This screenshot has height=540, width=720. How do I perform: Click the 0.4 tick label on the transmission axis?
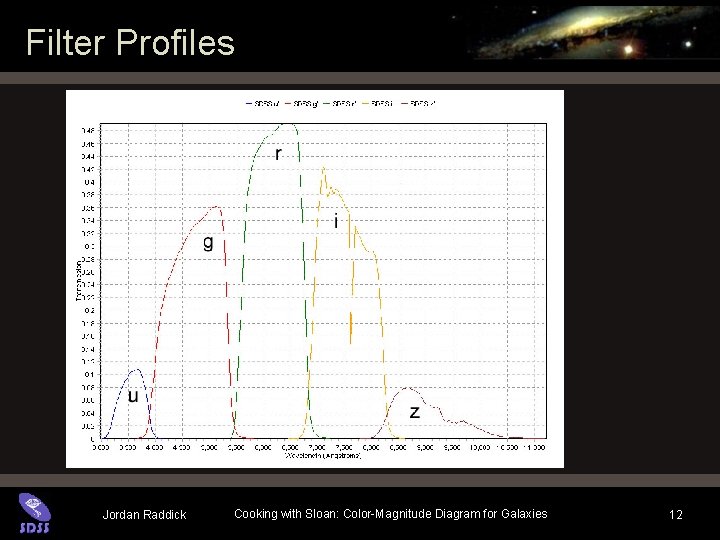pos(90,182)
